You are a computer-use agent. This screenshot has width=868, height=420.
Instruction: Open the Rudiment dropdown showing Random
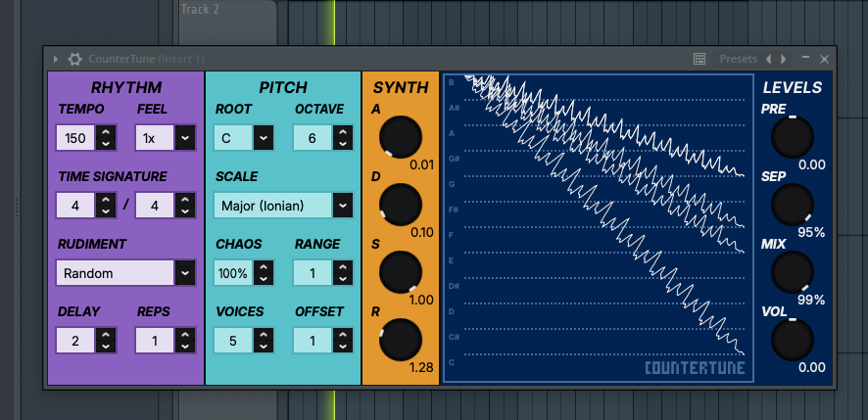click(125, 273)
